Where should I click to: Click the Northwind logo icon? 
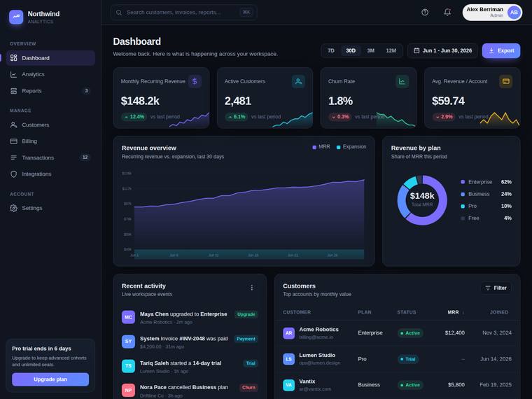(16, 17)
